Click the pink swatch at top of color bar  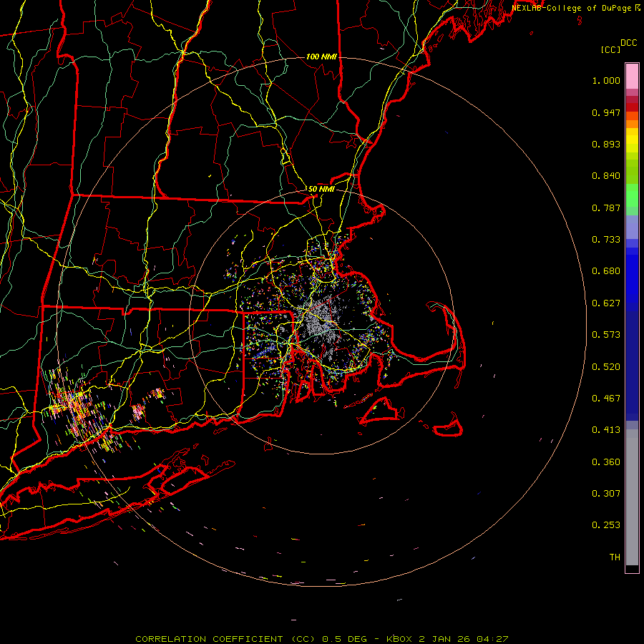pos(632,76)
